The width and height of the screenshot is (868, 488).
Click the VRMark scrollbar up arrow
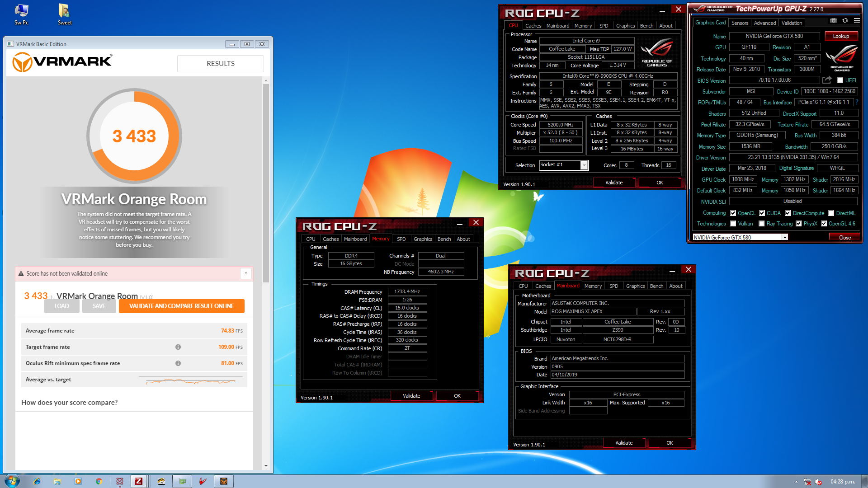[x=266, y=80]
